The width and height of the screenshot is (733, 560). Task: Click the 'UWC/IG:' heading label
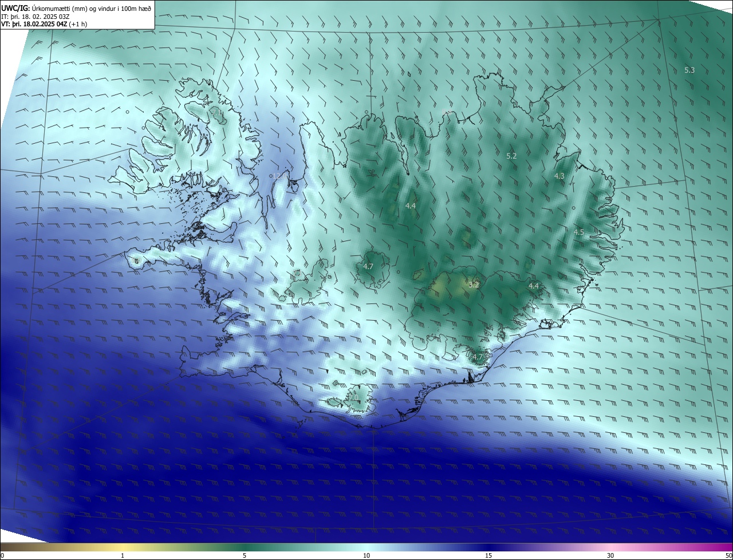tap(15, 8)
